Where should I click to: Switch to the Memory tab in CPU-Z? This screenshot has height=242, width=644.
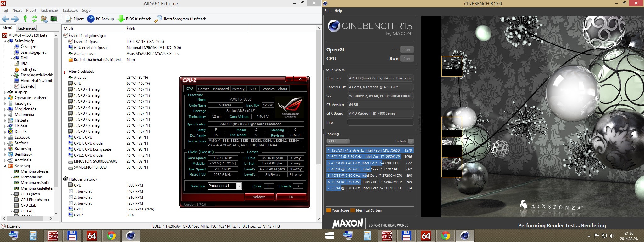point(238,89)
